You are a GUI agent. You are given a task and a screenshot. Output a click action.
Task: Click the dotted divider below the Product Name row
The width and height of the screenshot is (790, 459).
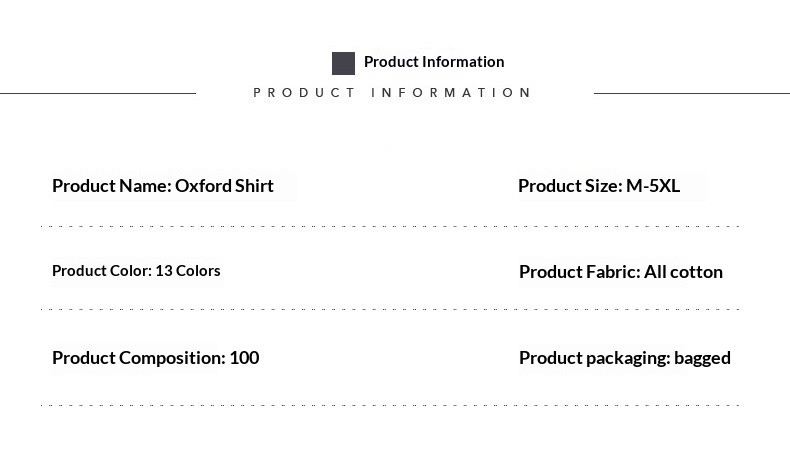point(390,227)
